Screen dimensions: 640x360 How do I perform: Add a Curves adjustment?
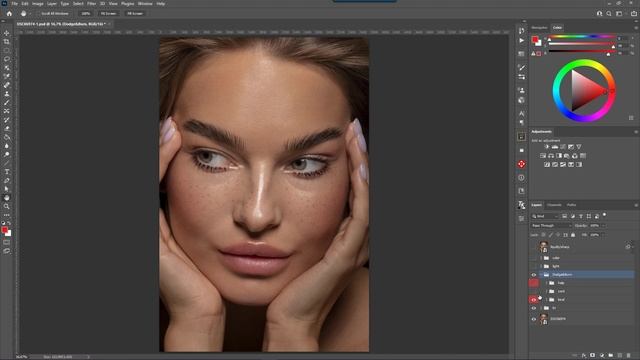coord(563,147)
